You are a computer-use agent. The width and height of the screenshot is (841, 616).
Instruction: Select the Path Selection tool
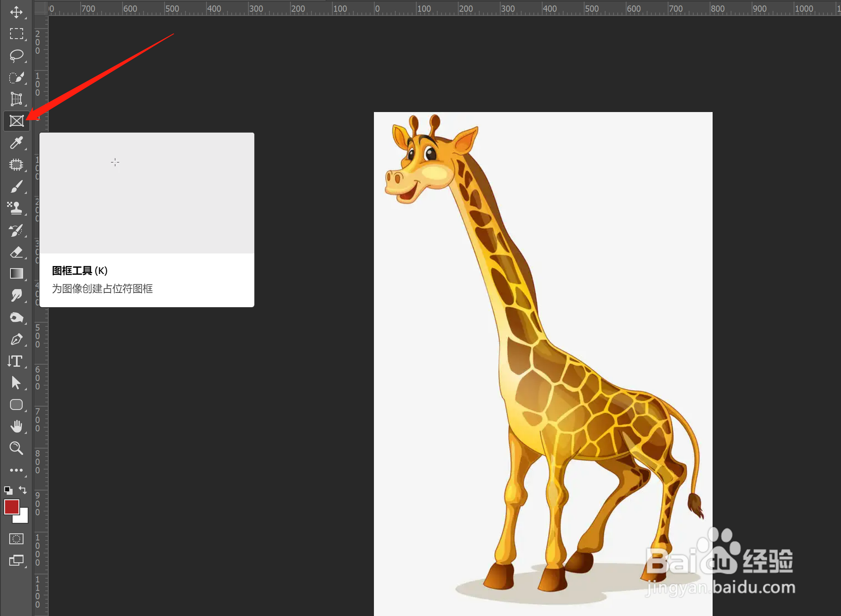pos(16,383)
